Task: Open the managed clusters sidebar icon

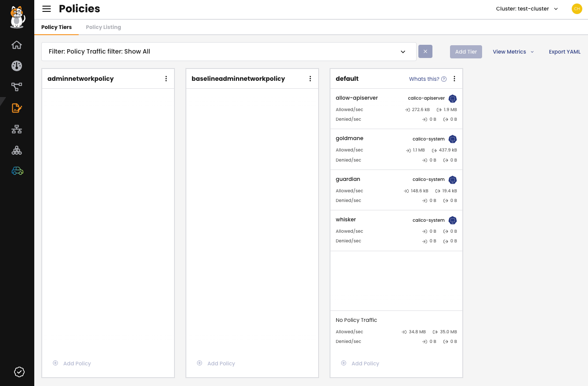Action: click(x=17, y=151)
